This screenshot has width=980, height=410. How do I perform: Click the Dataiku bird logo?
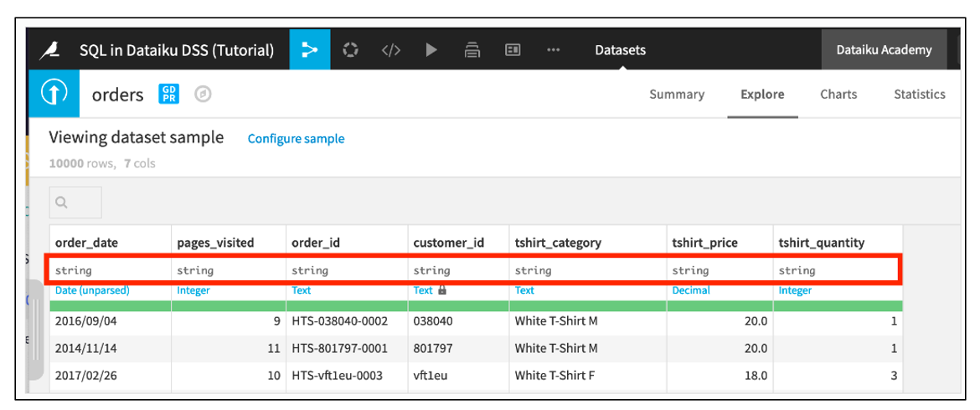(49, 50)
